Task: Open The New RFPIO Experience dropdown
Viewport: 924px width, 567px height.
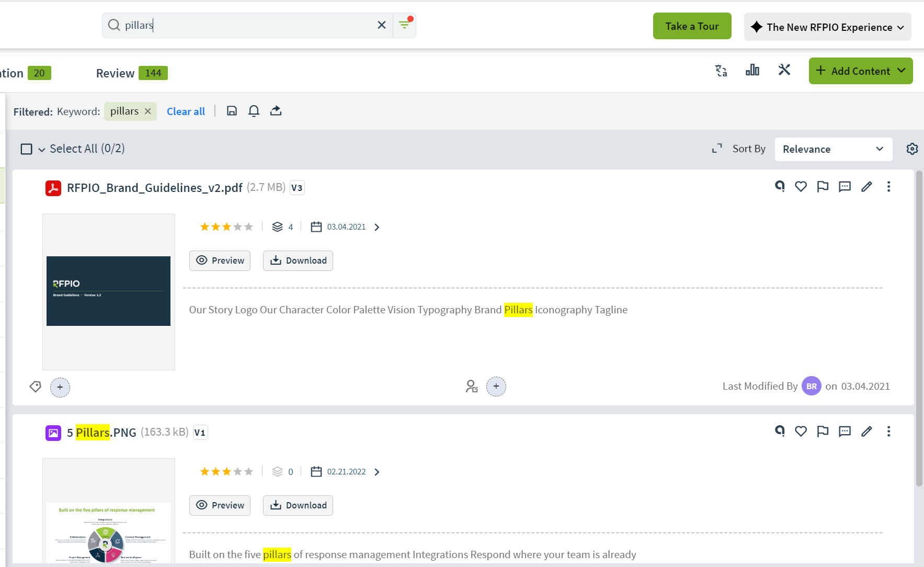Action: tap(827, 27)
